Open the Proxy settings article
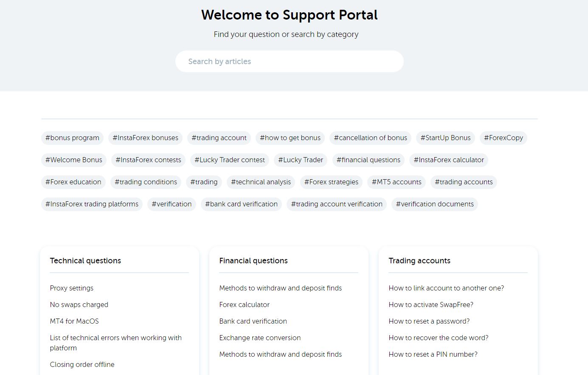 pos(72,288)
